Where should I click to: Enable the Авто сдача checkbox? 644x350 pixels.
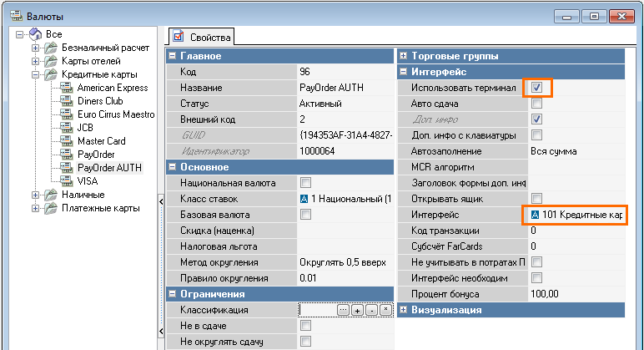537,104
